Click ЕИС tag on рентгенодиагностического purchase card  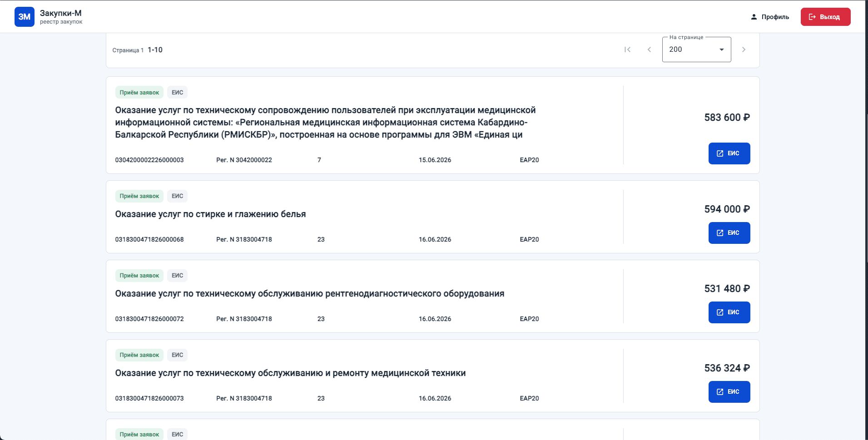[177, 276]
